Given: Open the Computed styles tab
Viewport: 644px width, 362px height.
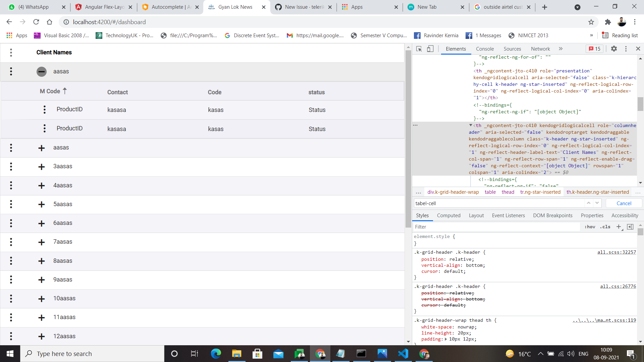Looking at the screenshot, I should [x=449, y=216].
